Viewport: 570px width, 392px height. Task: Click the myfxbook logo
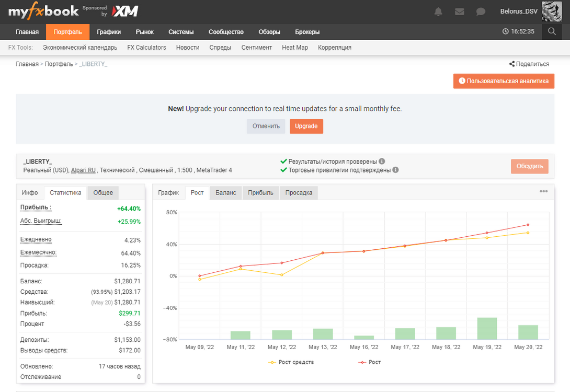[x=43, y=11]
